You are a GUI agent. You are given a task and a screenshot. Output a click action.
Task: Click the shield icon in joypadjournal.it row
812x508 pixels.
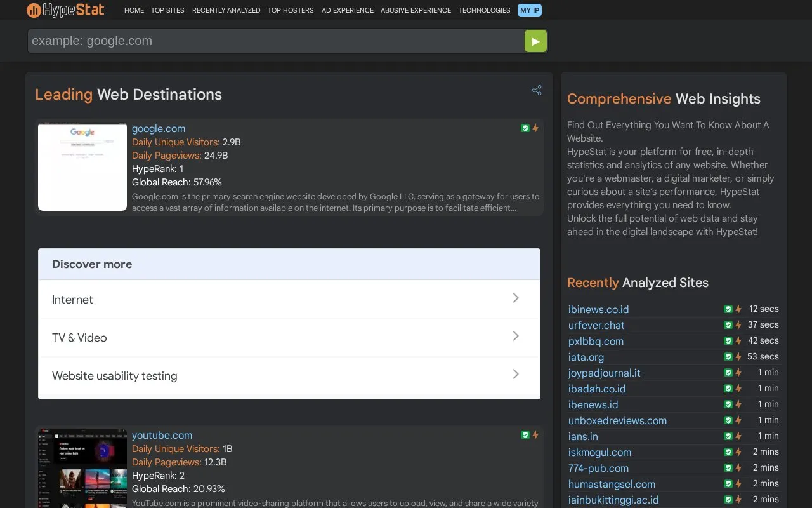click(x=728, y=373)
